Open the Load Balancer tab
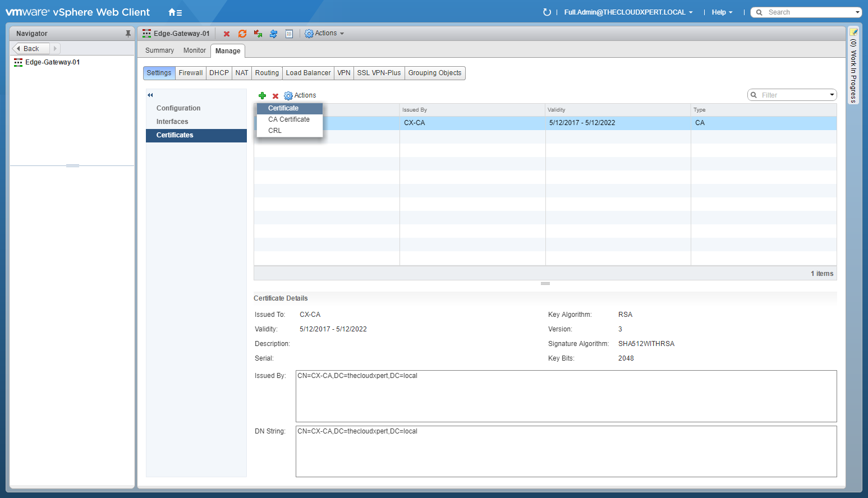 (x=308, y=73)
